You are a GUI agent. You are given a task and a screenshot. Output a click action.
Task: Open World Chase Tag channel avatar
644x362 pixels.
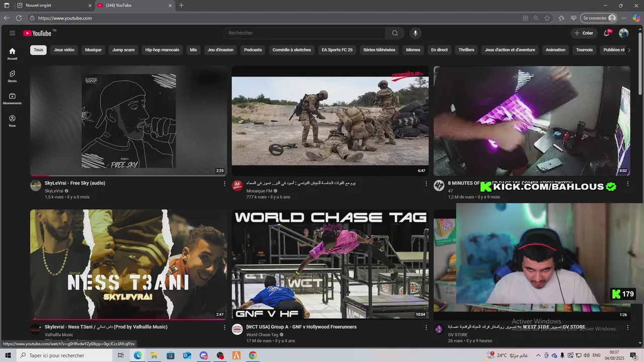(x=237, y=329)
